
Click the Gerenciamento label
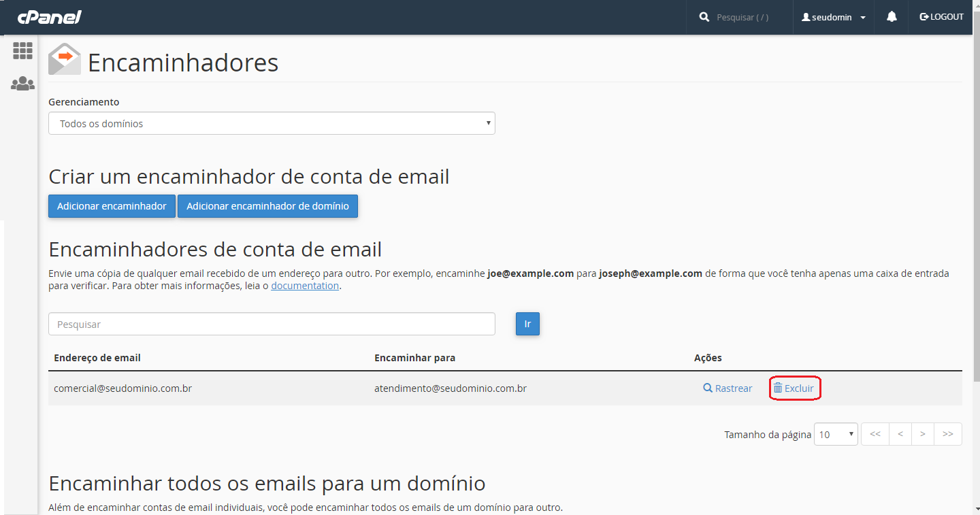84,102
